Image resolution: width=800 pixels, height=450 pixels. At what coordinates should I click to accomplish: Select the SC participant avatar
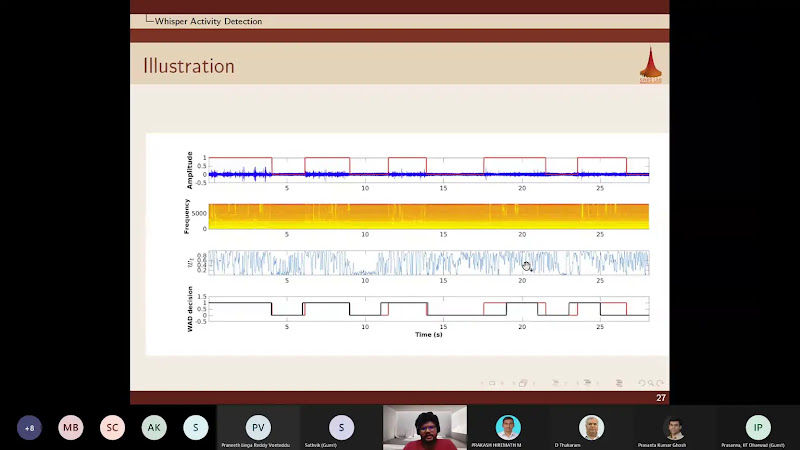click(112, 428)
